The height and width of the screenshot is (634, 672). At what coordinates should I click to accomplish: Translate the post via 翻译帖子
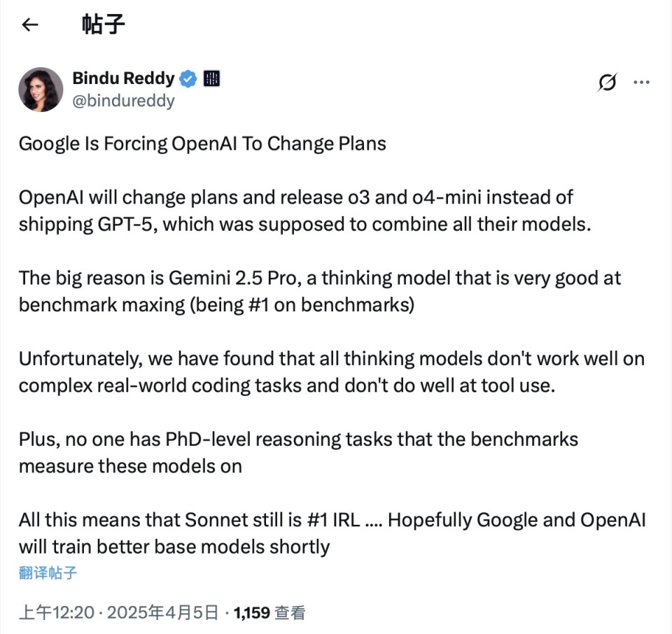point(46,572)
